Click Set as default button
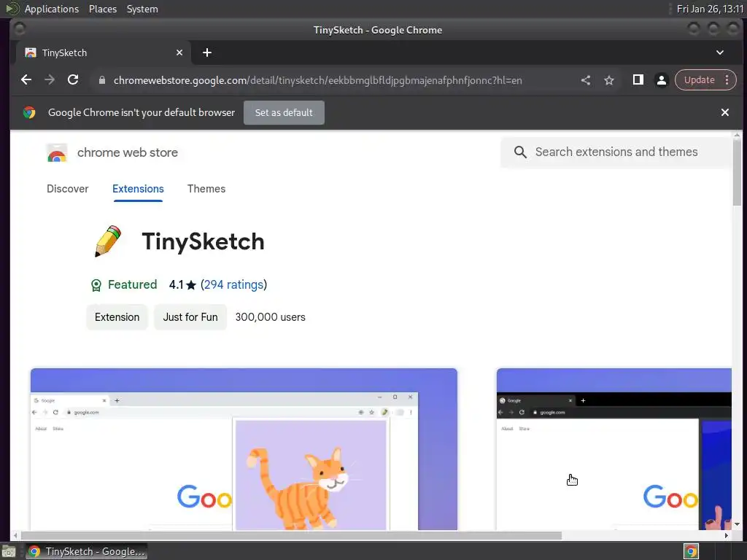This screenshot has height=560, width=747. (284, 113)
